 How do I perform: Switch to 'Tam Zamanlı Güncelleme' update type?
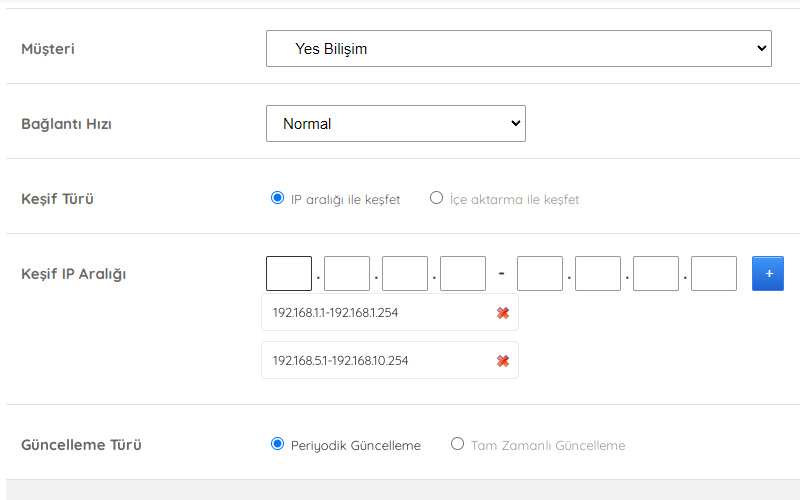click(x=458, y=444)
